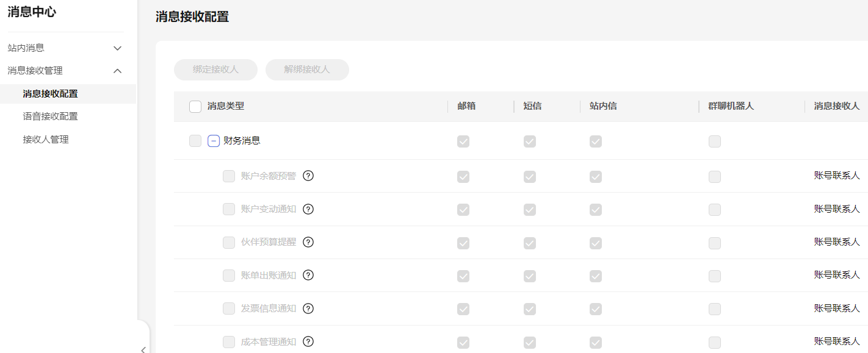Click 账号联系人 in the 账户余额预警 row

coord(837,176)
